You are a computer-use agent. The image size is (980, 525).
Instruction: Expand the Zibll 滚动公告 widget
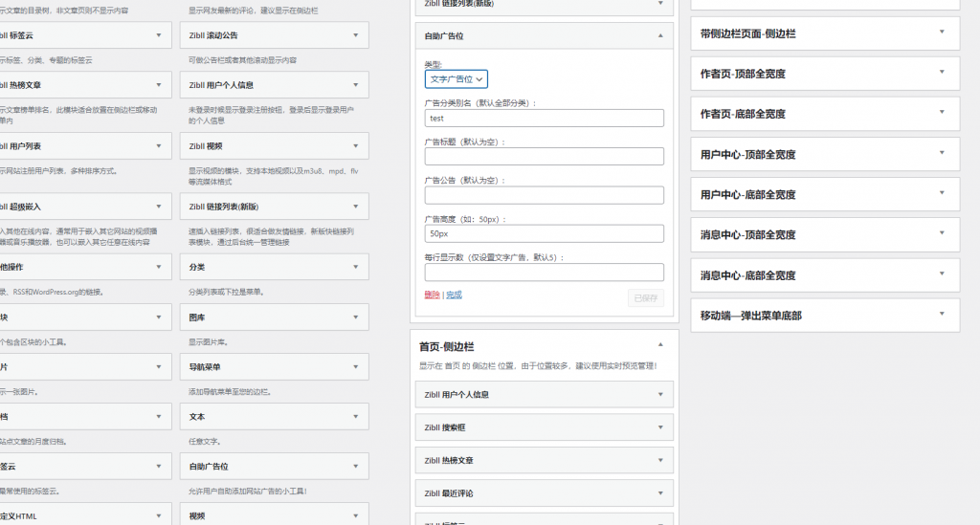tap(356, 35)
